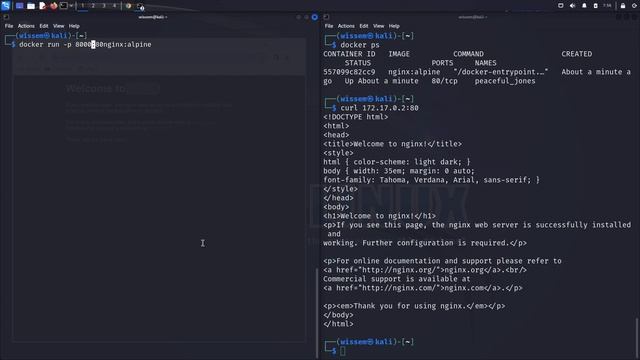
Task: Close the left terminal with blue button
Action: (315, 17)
